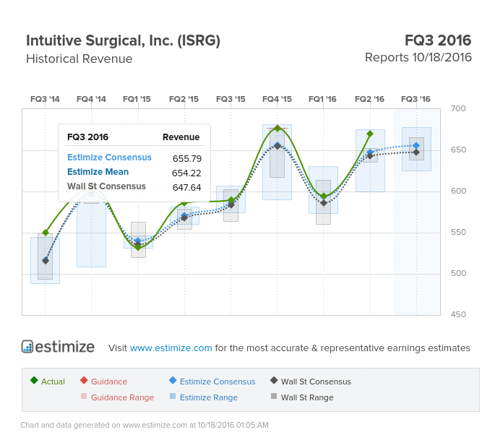This screenshot has height=448, width=495.
Task: Click the green Actual diamond for FQ1 '16
Action: [324, 197]
